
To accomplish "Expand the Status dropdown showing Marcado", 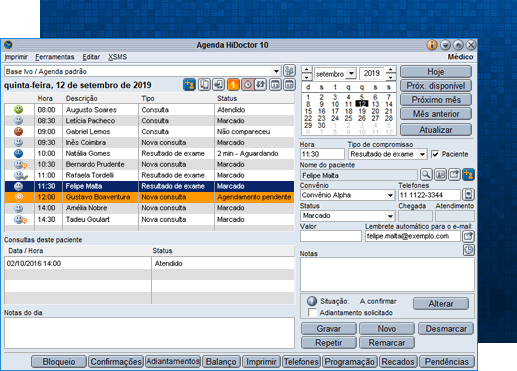I will (390, 216).
